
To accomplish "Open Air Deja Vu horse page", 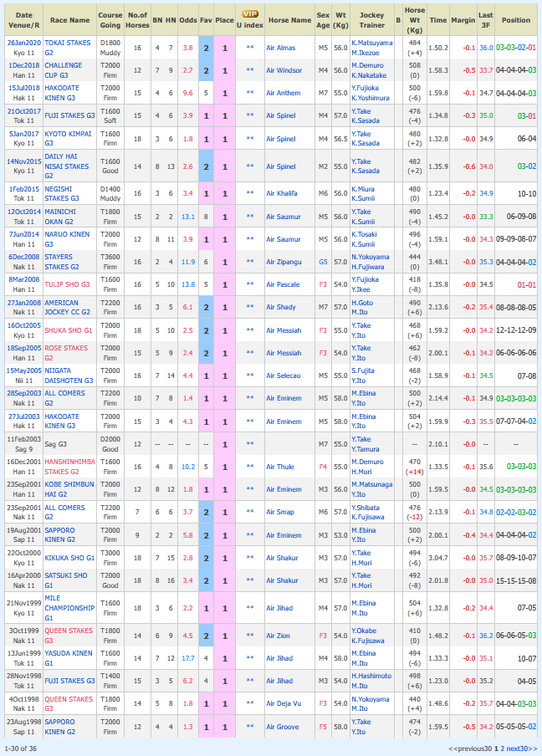I will [x=284, y=703].
